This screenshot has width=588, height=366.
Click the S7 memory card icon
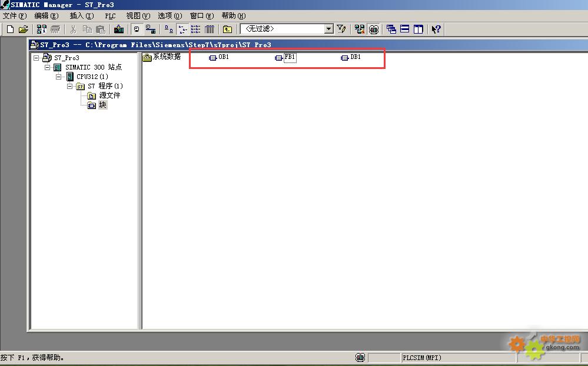pos(55,29)
